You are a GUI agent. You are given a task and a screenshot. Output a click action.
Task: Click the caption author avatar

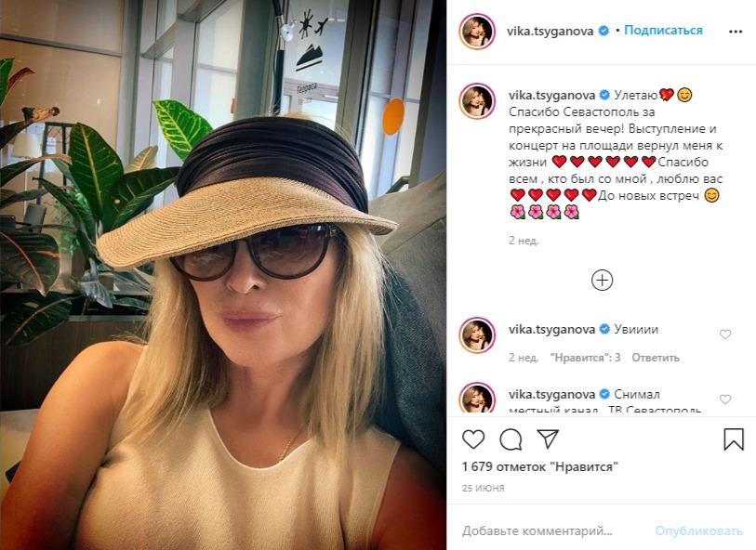pos(477,101)
